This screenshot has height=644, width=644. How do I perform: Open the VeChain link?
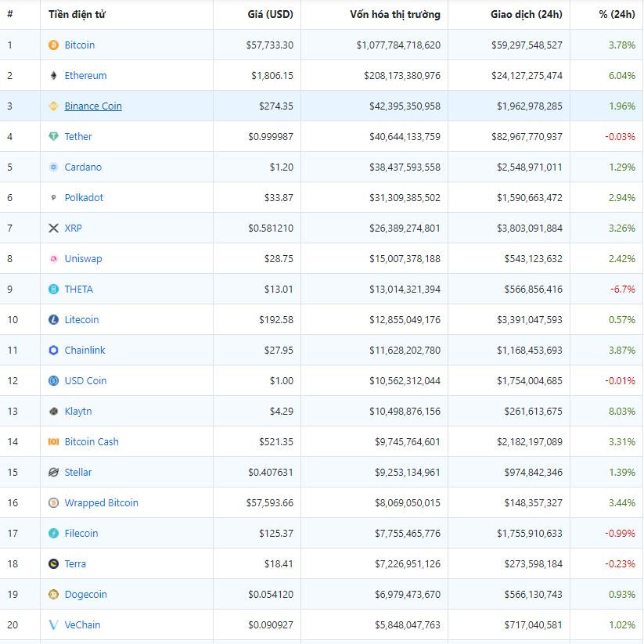pos(82,624)
